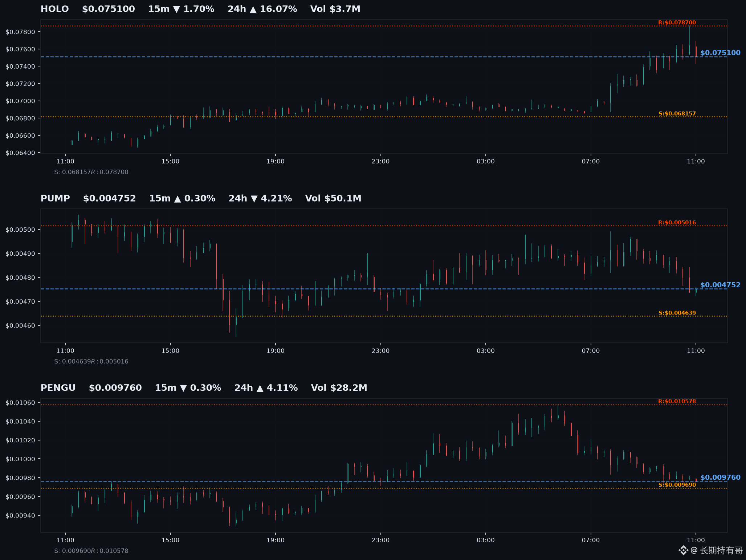This screenshot has height=560, width=746.
Task: Click the support label S:$0.009690
Action: 677,485
